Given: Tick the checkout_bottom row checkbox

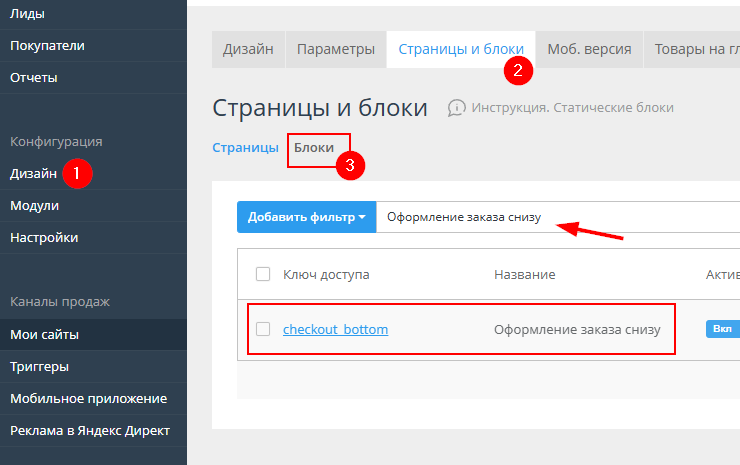Looking at the screenshot, I should (263, 329).
